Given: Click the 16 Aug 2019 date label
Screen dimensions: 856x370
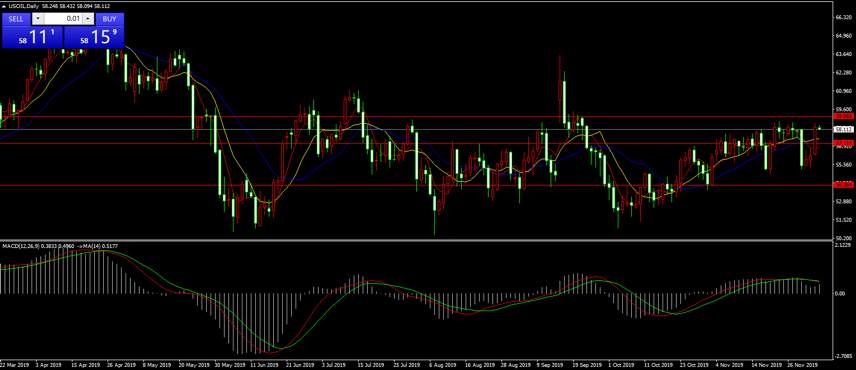Looking at the screenshot, I should tap(479, 364).
